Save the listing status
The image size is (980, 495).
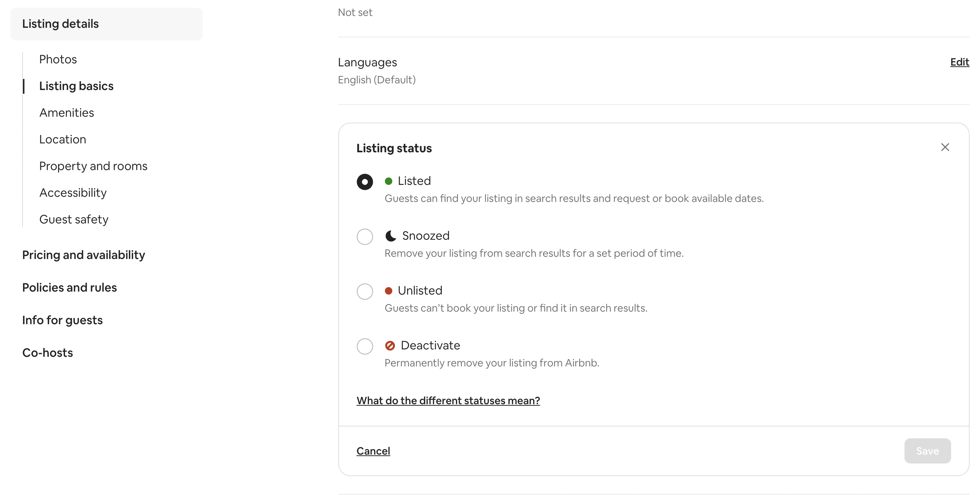(927, 451)
